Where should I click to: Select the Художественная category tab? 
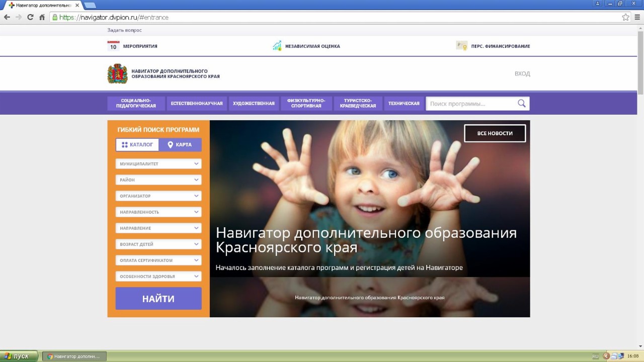(254, 104)
